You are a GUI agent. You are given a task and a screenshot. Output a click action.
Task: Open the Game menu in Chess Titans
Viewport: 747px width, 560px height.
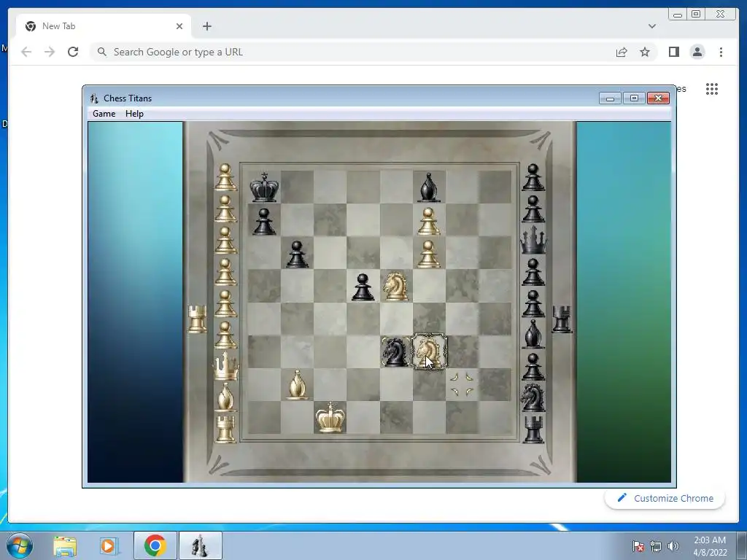point(104,113)
